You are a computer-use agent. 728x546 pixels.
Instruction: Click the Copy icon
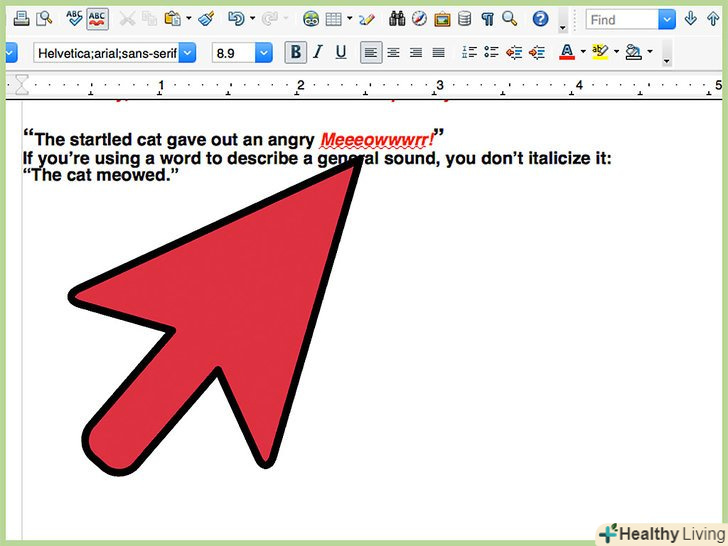pos(149,19)
